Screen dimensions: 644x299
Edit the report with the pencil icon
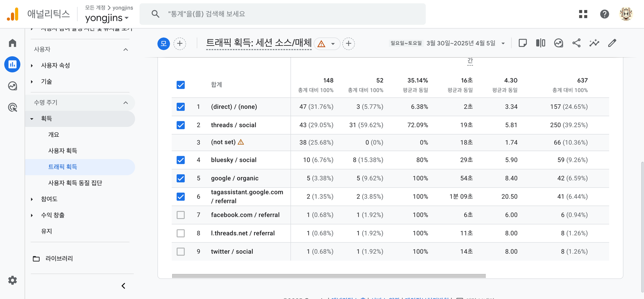point(612,43)
